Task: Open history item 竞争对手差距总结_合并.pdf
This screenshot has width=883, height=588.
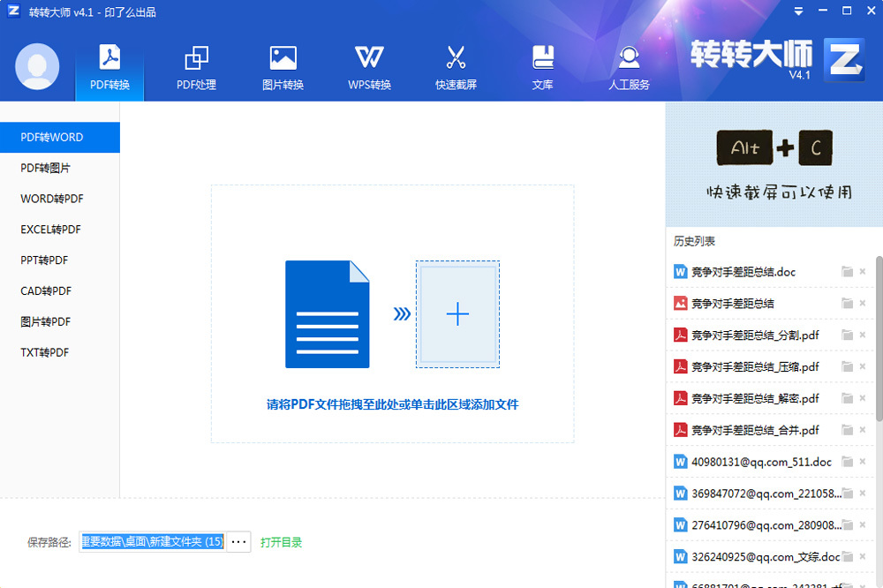Action: tap(755, 430)
